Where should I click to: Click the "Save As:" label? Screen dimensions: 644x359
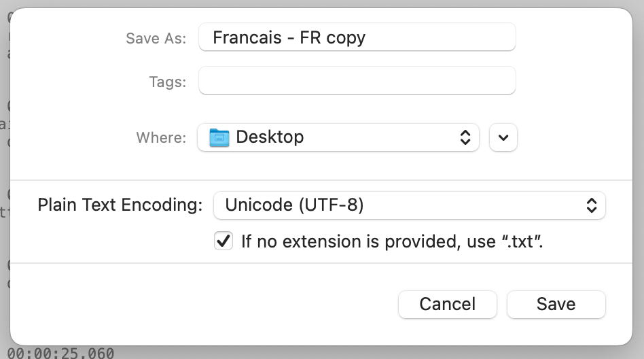point(156,38)
